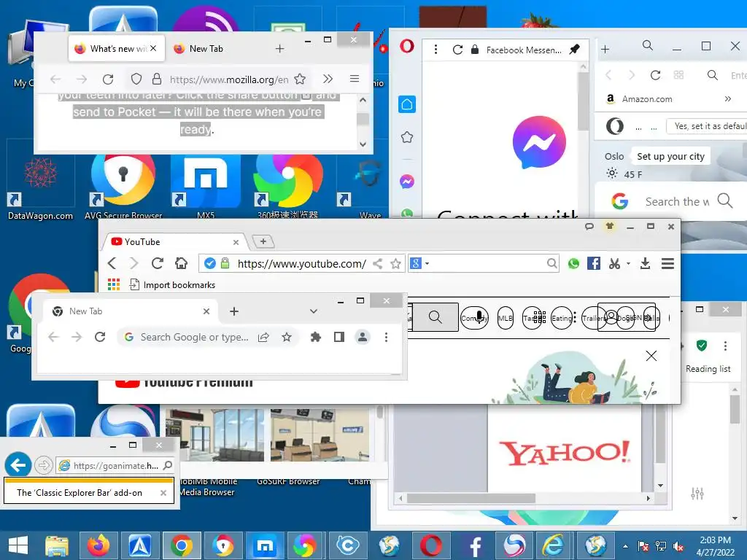
Task: Open WhatsApp extension in Maxthon toolbar
Action: (x=573, y=263)
